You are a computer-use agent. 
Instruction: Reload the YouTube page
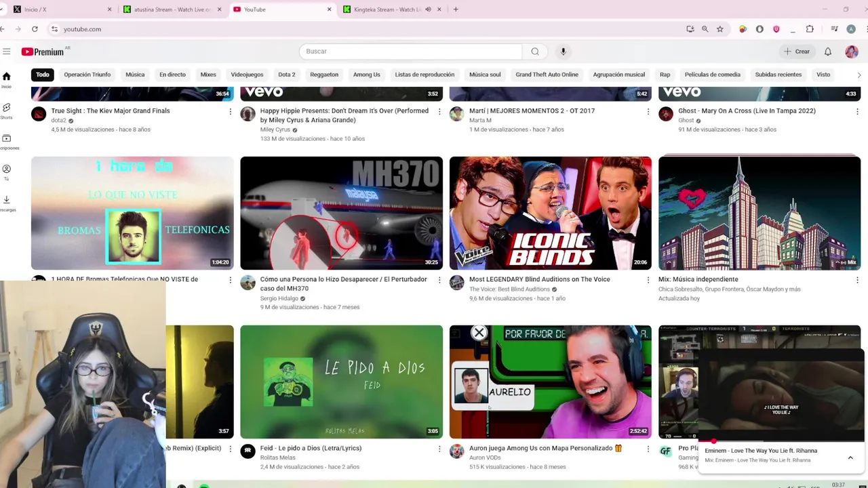point(35,29)
